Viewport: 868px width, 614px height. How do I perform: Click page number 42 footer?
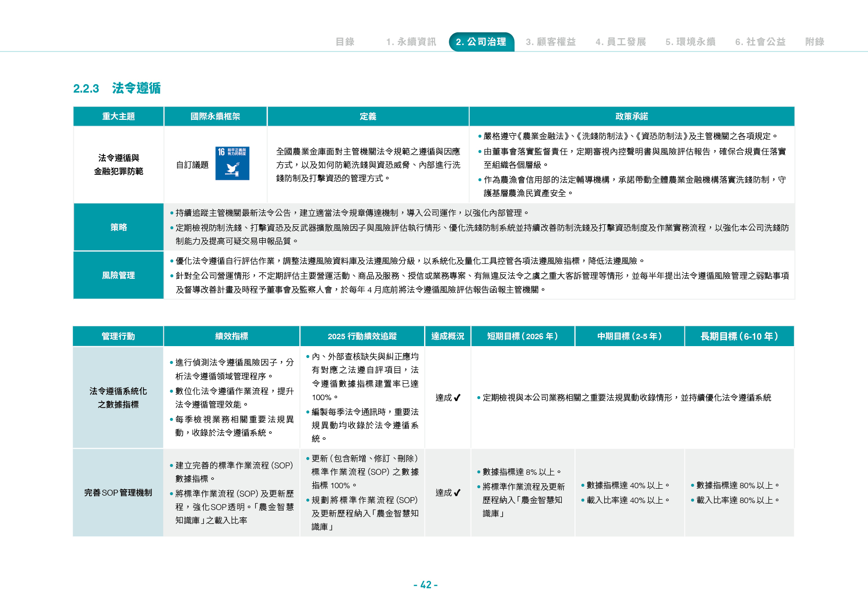pyautogui.click(x=426, y=585)
